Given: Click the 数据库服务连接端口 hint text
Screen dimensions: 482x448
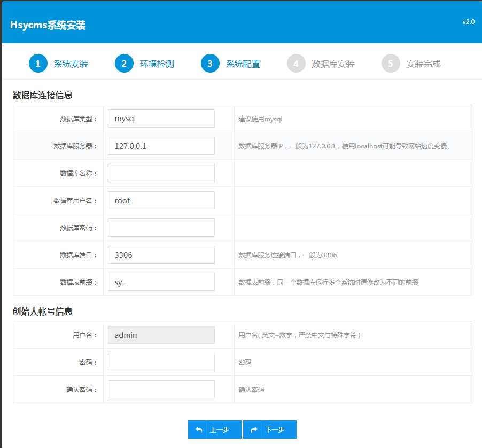Looking at the screenshot, I should tap(287, 255).
